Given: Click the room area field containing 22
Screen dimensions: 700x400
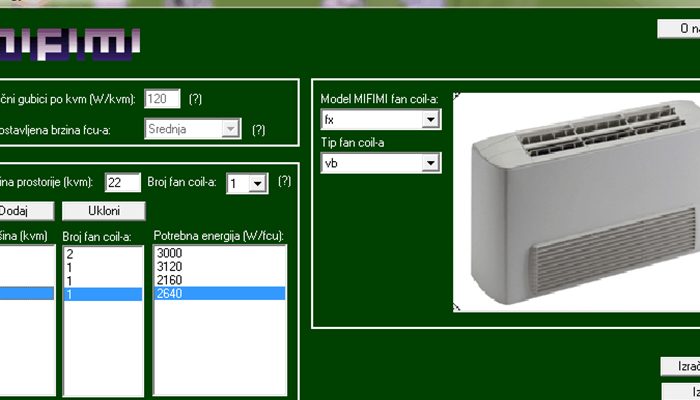Looking at the screenshot, I should point(122,182).
